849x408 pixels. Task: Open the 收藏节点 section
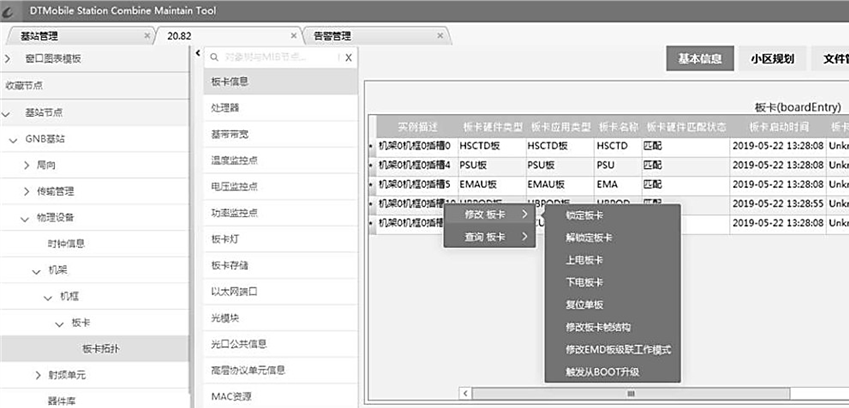pyautogui.click(x=95, y=85)
